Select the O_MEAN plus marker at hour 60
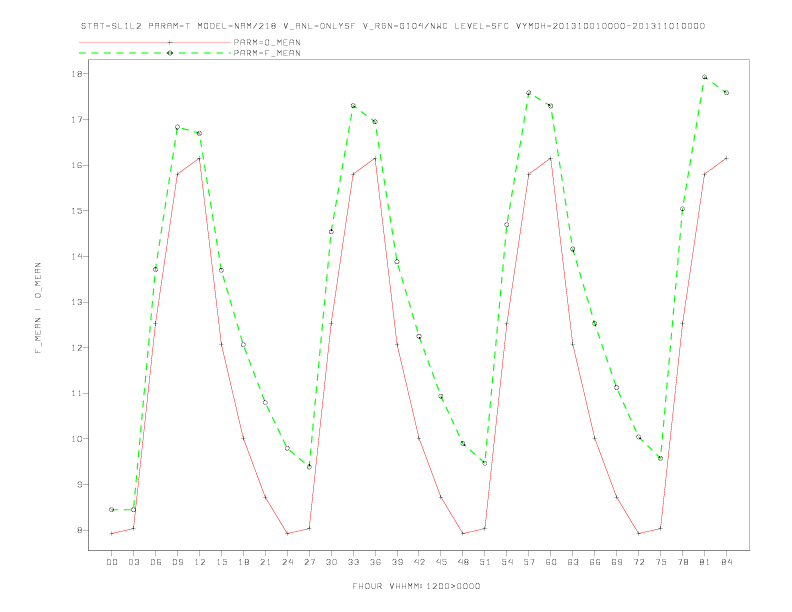792x612 pixels. (x=551, y=159)
